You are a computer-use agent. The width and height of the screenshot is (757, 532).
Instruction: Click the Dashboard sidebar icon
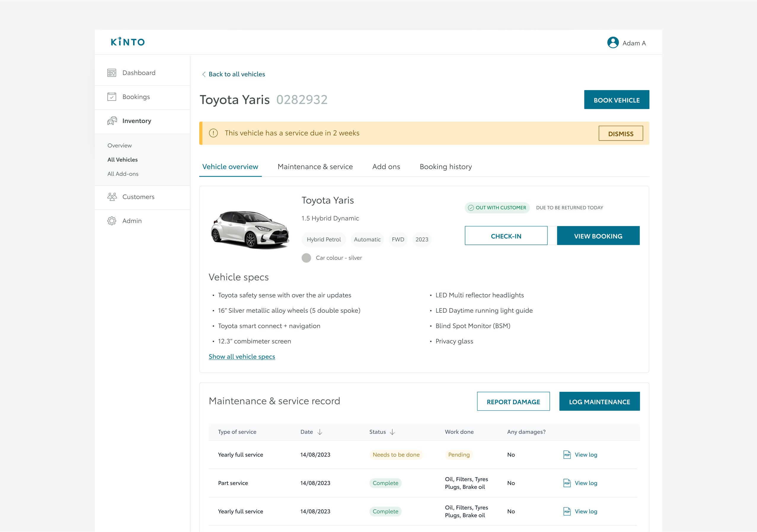click(112, 73)
